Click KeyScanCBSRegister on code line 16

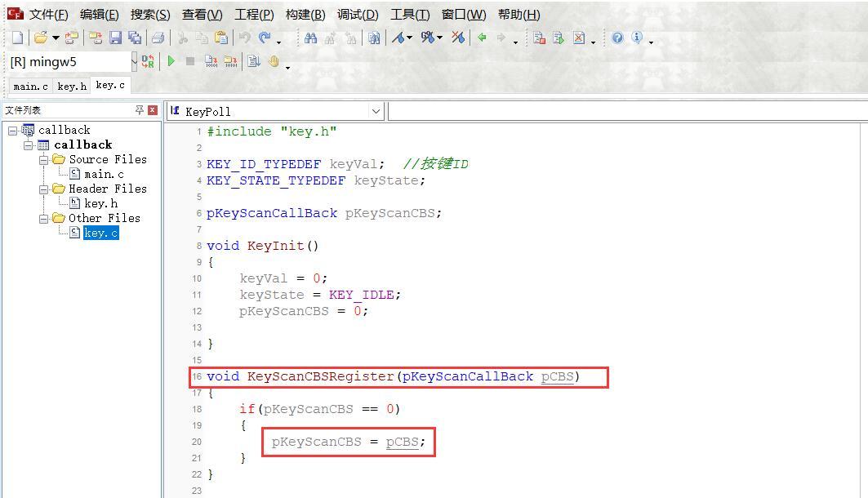[321, 377]
